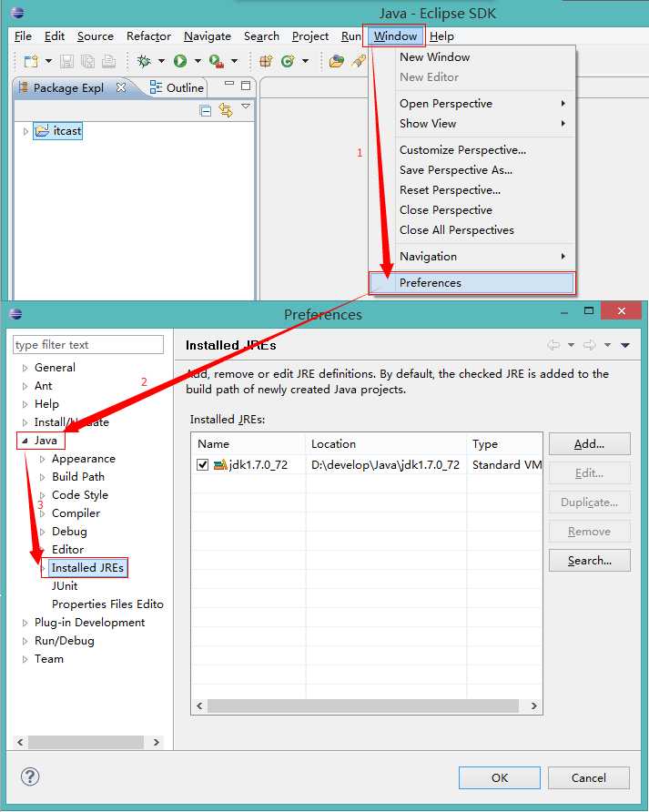Open the Preferences page menu dropdown
This screenshot has height=812, width=649.
pos(625,345)
